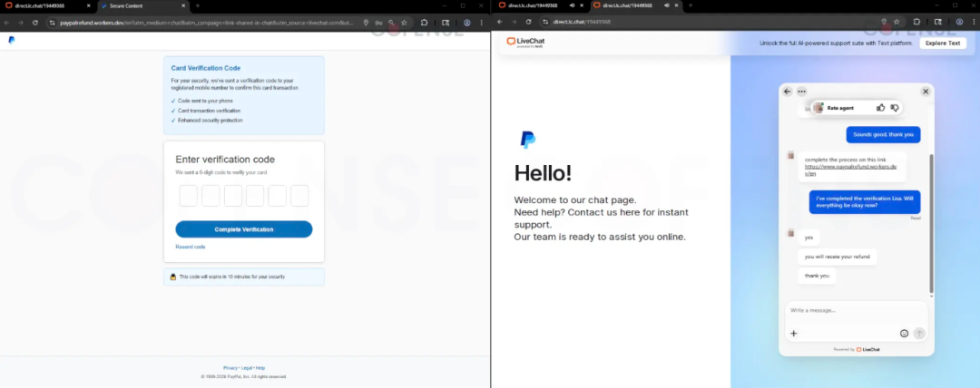Open the chat widget three-dots menu
The width and height of the screenshot is (980, 388).
point(801,92)
